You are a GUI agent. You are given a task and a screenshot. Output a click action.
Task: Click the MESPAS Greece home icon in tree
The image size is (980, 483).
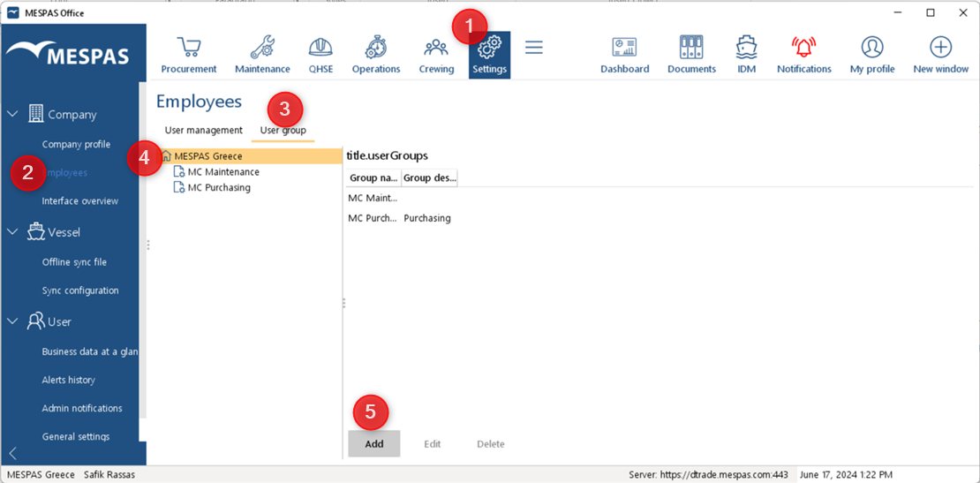coord(166,156)
